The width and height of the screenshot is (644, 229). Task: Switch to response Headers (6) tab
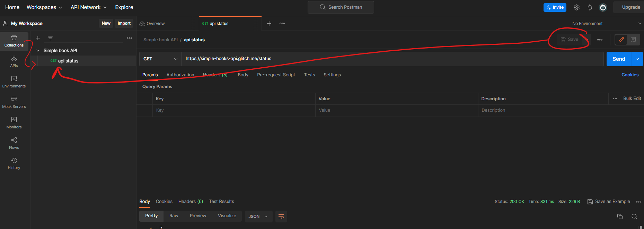191,202
